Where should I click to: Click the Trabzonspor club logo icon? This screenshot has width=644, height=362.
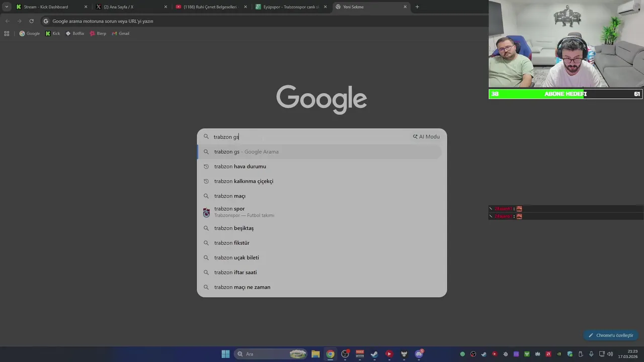pos(206,213)
